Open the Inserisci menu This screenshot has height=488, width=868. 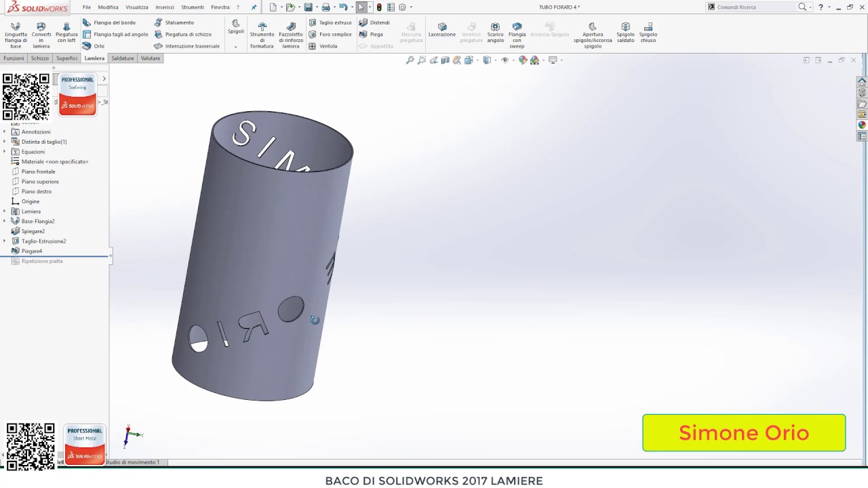pyautogui.click(x=165, y=7)
